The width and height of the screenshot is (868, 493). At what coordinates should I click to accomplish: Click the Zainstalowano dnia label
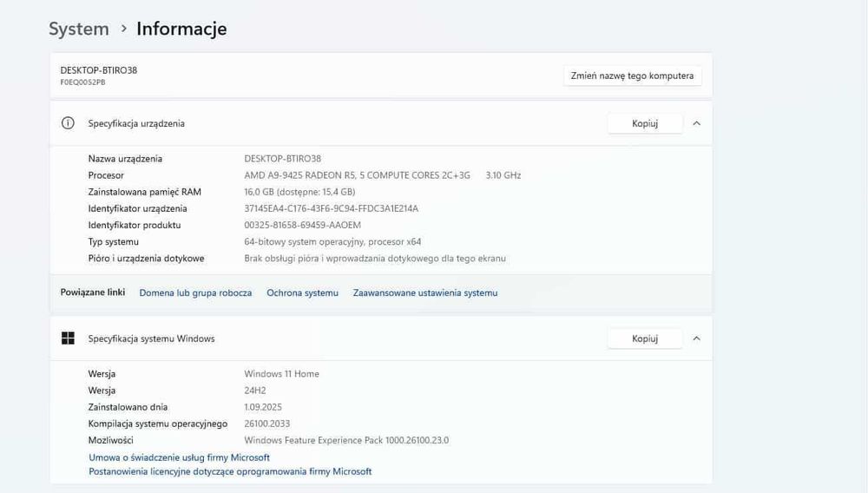128,407
